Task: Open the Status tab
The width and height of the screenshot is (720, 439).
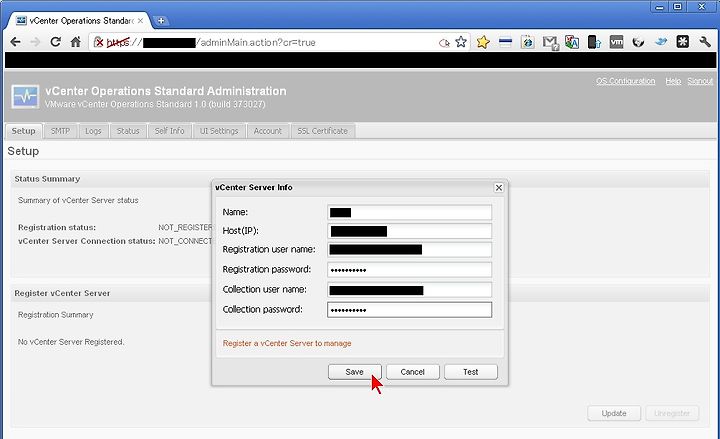Action: [x=128, y=131]
